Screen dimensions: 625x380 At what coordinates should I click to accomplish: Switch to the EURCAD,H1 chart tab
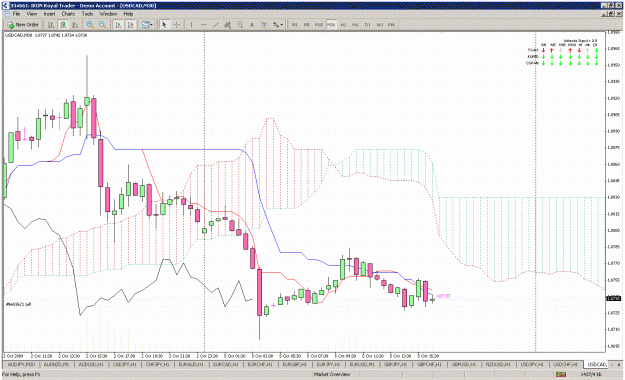click(226, 364)
